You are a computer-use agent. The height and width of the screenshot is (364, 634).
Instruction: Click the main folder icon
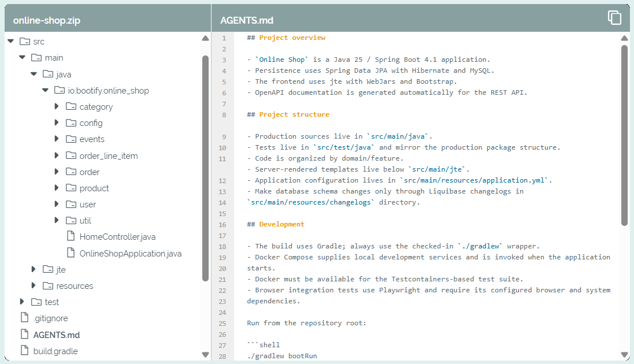click(36, 57)
